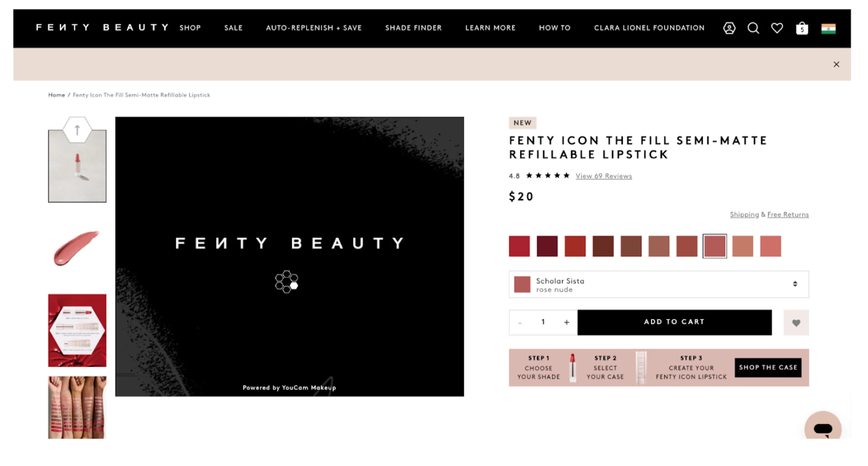Screen dimensions: 868x466
Task: View the arm swatches thumbnail
Action: click(x=77, y=407)
